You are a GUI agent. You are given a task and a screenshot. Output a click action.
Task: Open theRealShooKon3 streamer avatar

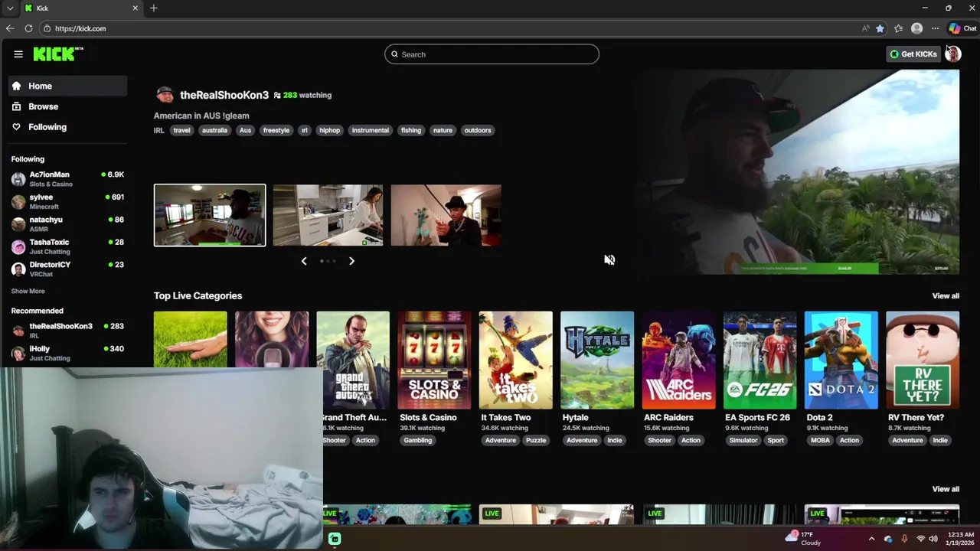pyautogui.click(x=165, y=95)
